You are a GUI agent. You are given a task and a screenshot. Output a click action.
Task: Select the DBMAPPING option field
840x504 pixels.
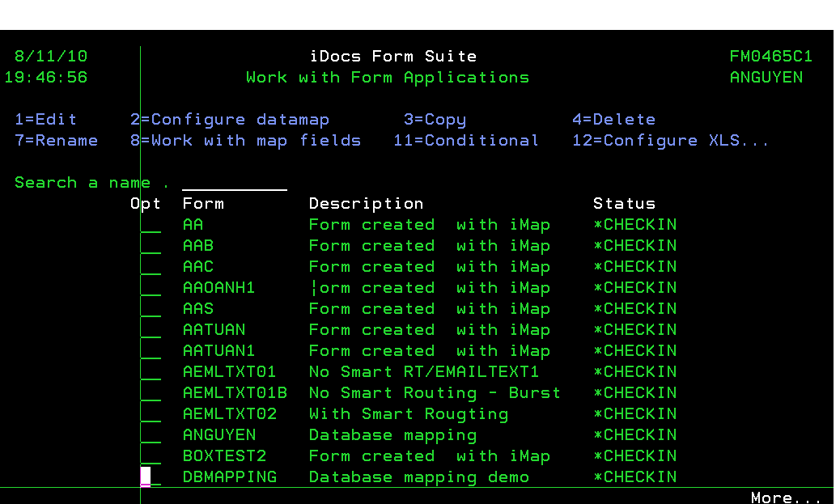(x=151, y=477)
